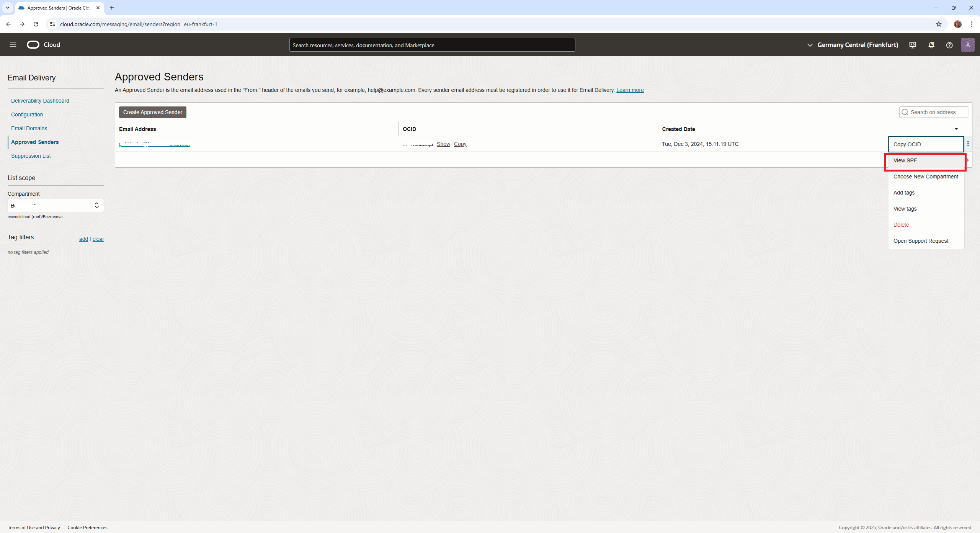Click the browser back arrow

click(x=8, y=24)
